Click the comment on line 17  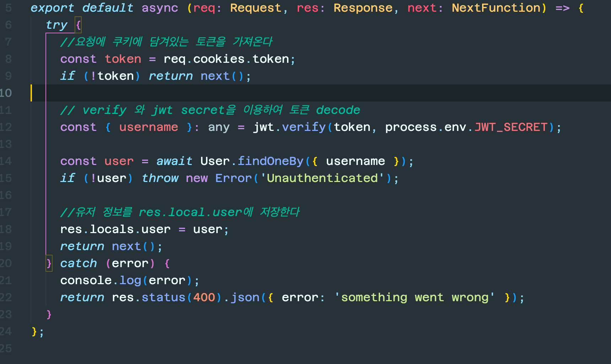180,212
